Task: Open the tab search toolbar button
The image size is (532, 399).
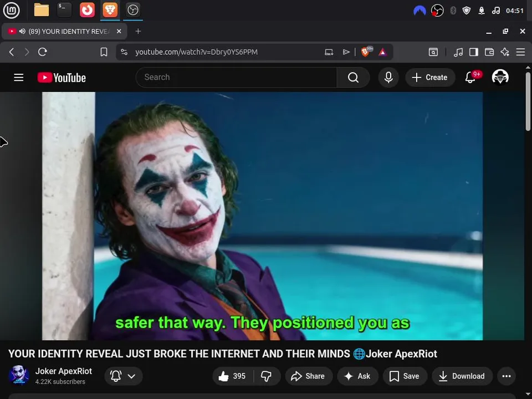Action: click(x=433, y=52)
